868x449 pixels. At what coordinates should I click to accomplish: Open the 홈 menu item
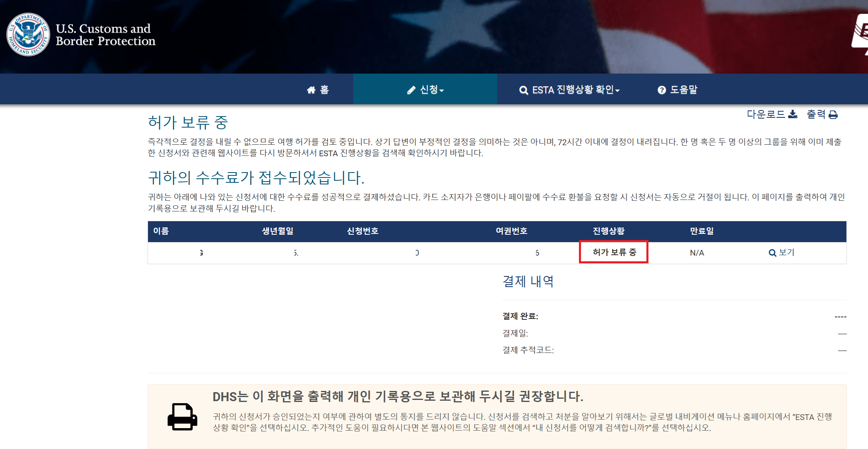pyautogui.click(x=324, y=90)
